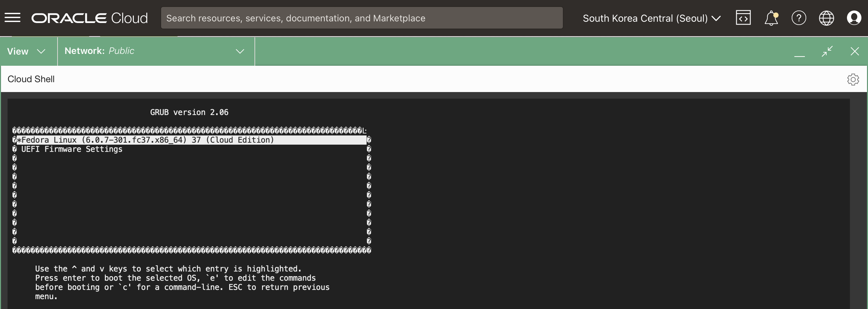868x309 pixels.
Task: Expand the South Korea Central region selector
Action: 651,18
